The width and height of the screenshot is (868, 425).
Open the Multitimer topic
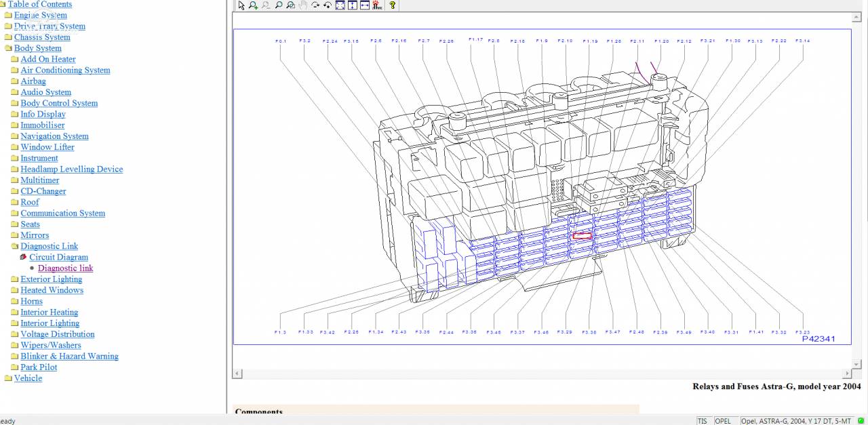coord(40,180)
